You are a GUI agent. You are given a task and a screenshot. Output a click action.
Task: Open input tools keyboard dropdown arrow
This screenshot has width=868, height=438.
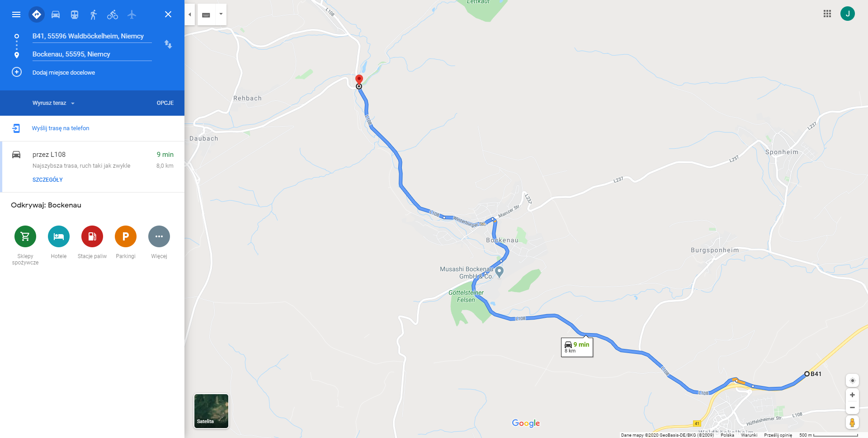(x=221, y=14)
